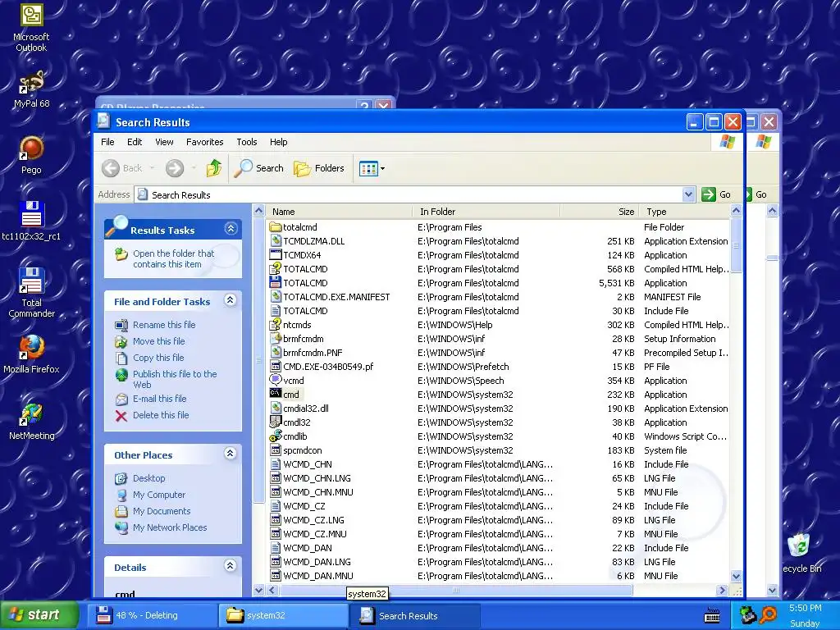Open the Favorites menu

[204, 142]
